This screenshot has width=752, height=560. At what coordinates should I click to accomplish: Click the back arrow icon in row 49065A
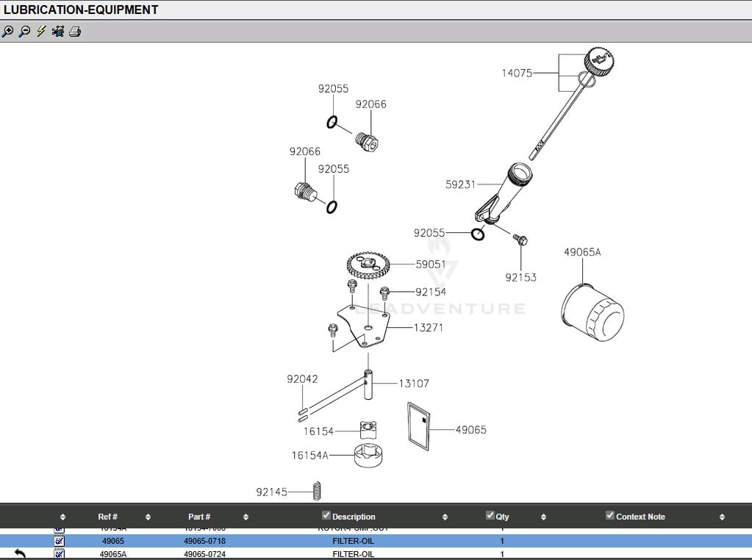[20, 554]
